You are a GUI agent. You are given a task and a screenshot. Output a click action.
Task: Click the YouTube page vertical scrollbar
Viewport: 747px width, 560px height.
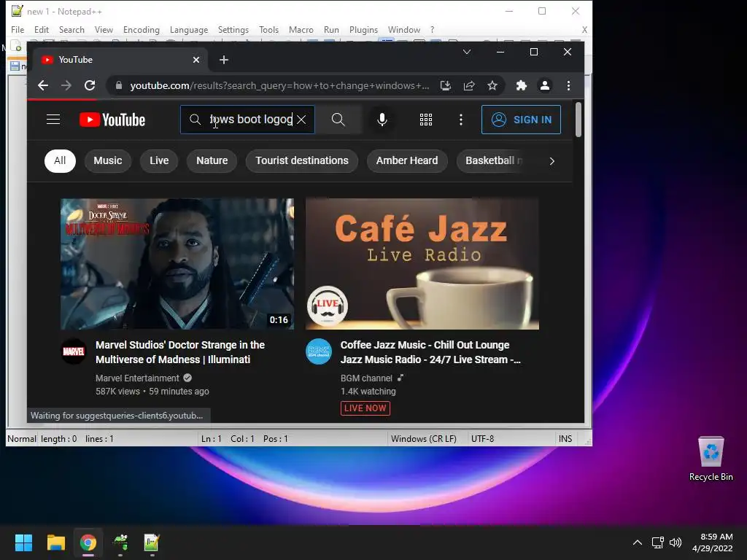[x=578, y=120]
